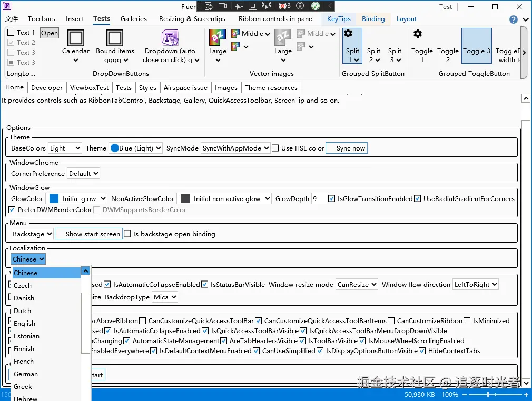Switch to the Galleries ribbon tab
This screenshot has height=401, width=532.
(x=134, y=19)
